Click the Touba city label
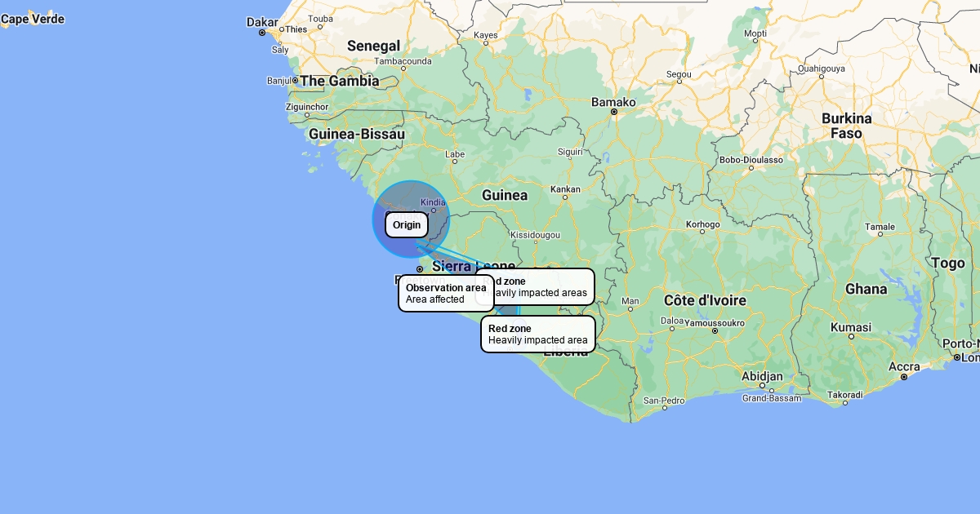The width and height of the screenshot is (980, 514). [x=321, y=18]
